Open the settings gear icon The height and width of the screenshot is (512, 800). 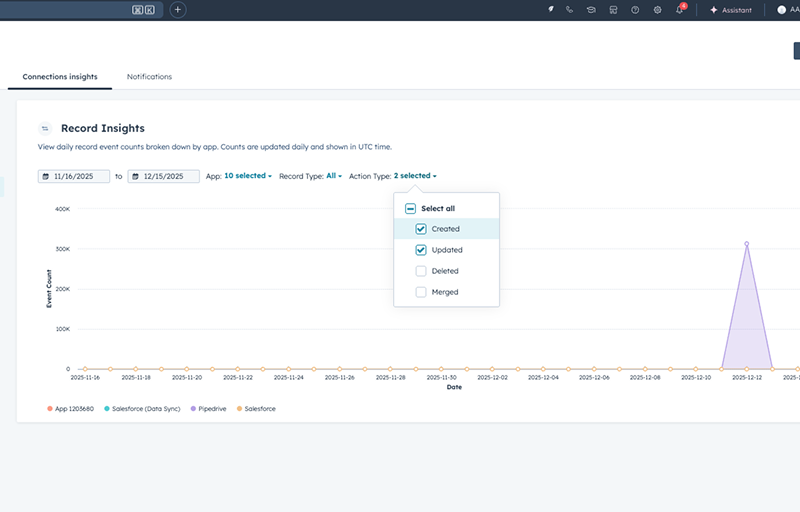[658, 10]
